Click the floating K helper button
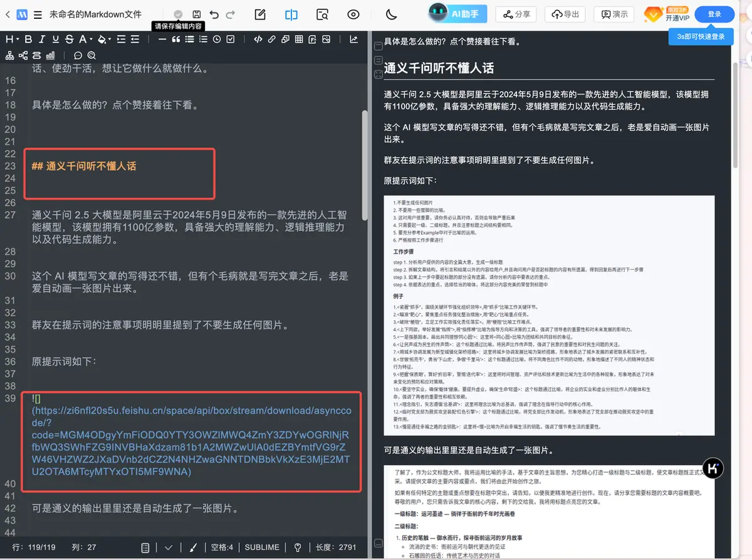 click(713, 468)
